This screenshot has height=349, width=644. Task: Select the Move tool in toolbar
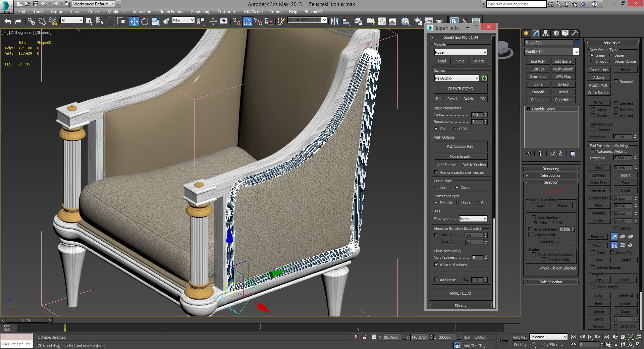coord(134,21)
